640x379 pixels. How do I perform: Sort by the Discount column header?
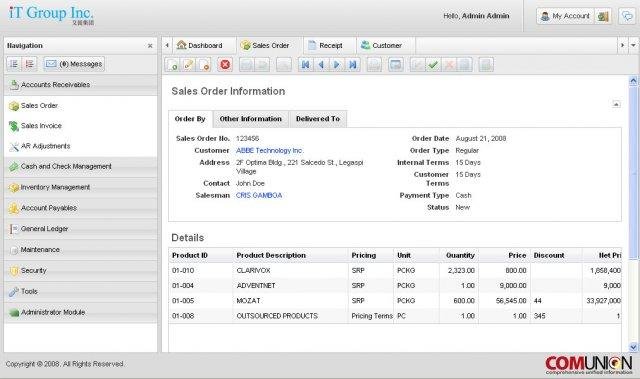[x=556, y=255]
